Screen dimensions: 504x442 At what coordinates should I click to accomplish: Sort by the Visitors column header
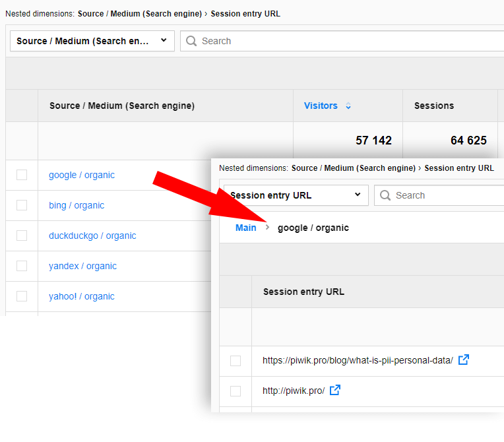[x=321, y=106]
